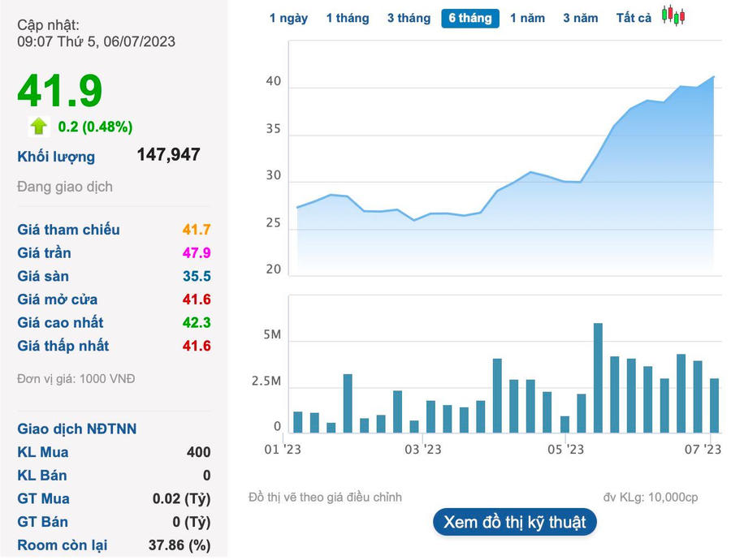
Task: Click the active 6 tháng tab
Action: (470, 18)
